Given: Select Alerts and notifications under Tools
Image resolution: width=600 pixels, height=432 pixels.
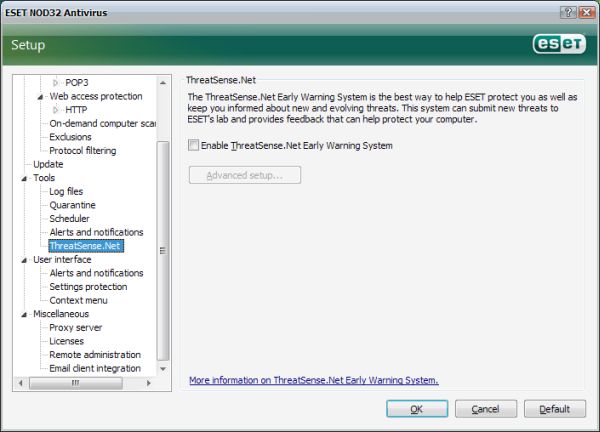Looking at the screenshot, I should point(96,232).
